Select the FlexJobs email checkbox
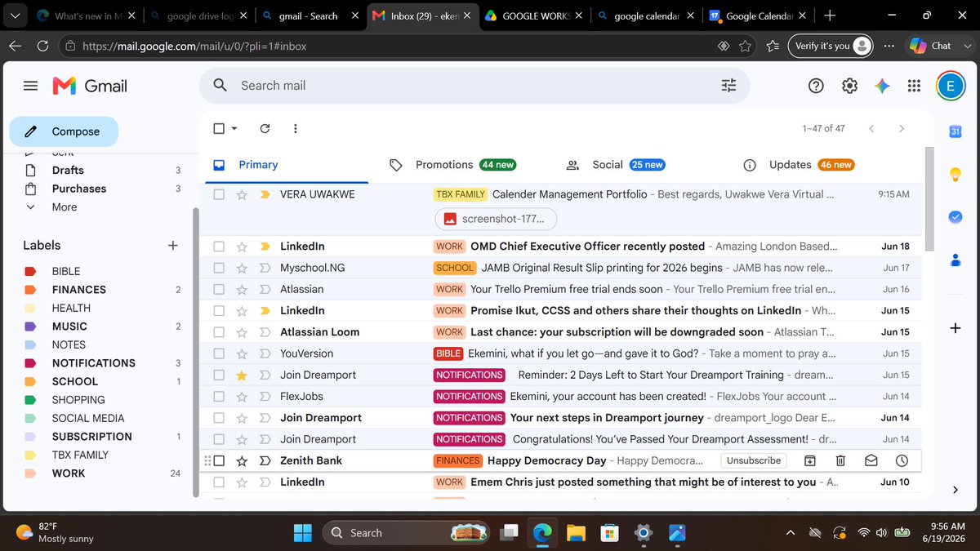The height and width of the screenshot is (551, 980). pyautogui.click(x=219, y=396)
